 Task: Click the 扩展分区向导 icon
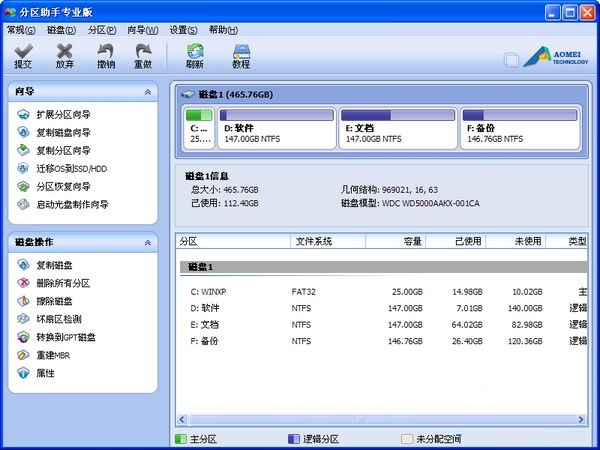click(23, 114)
